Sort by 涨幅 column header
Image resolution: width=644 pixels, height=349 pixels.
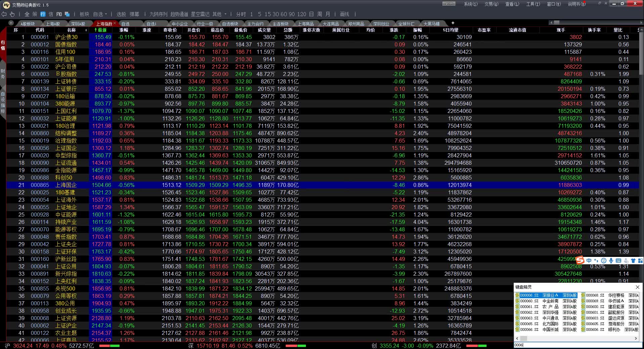tap(124, 30)
